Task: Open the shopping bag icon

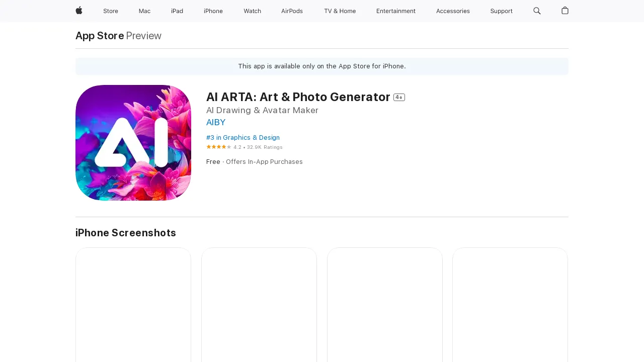Action: (x=565, y=11)
